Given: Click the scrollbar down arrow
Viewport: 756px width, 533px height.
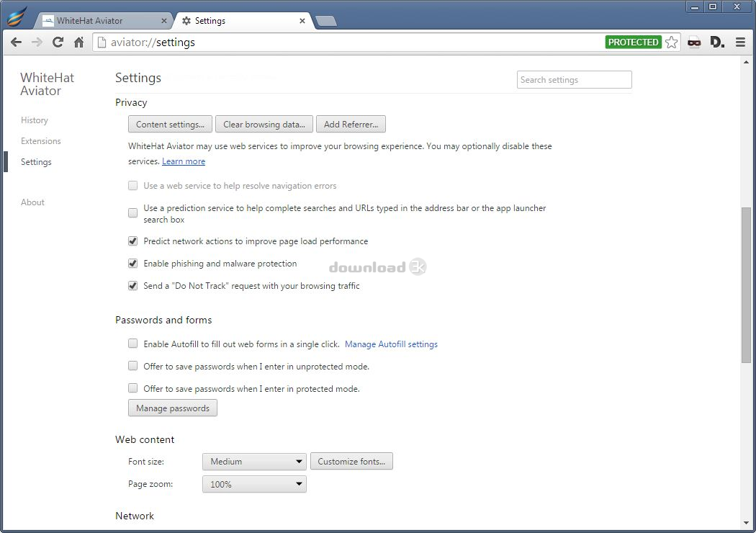Looking at the screenshot, I should 747,523.
